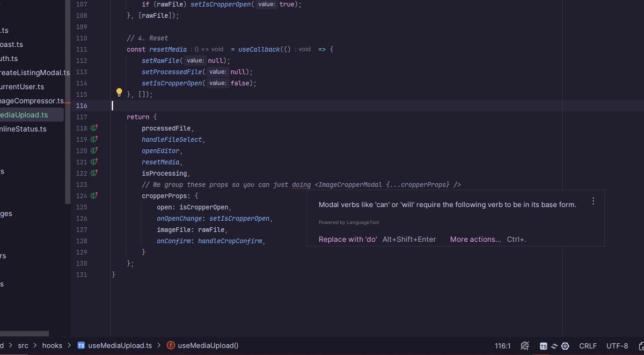Select the hooks breadcrumb

pyautogui.click(x=52, y=345)
